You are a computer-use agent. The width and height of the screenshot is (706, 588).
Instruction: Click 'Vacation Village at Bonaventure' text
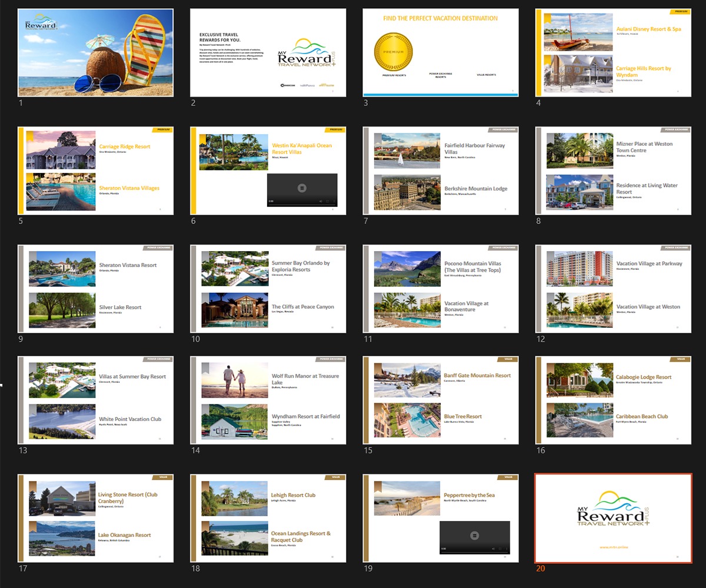466,306
